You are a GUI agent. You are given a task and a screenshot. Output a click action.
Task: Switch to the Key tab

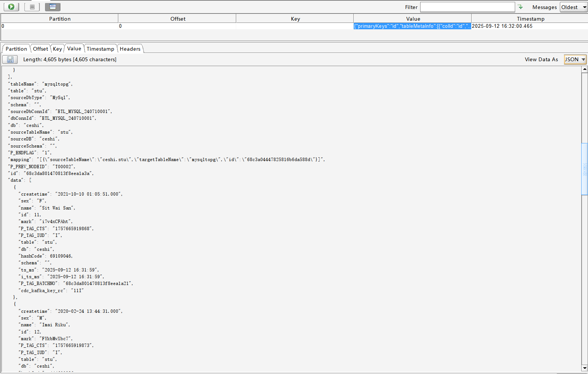pos(57,49)
